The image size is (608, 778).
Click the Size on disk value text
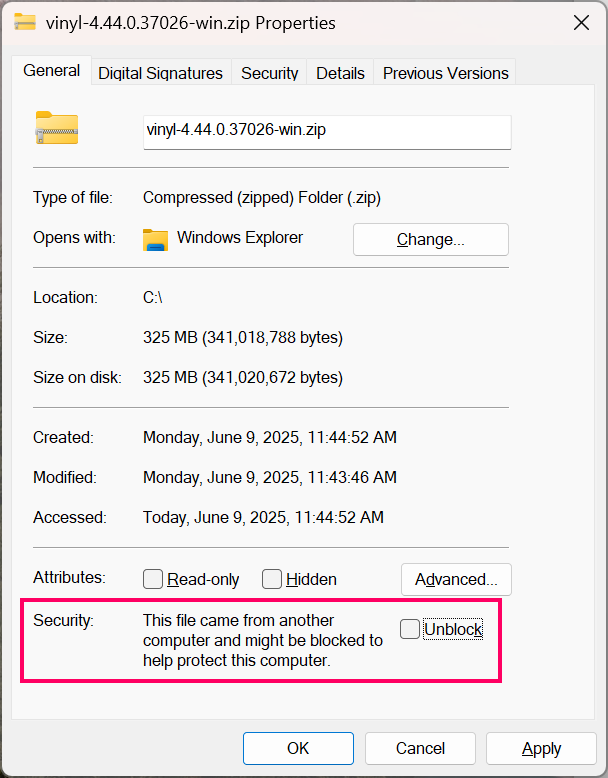243,377
